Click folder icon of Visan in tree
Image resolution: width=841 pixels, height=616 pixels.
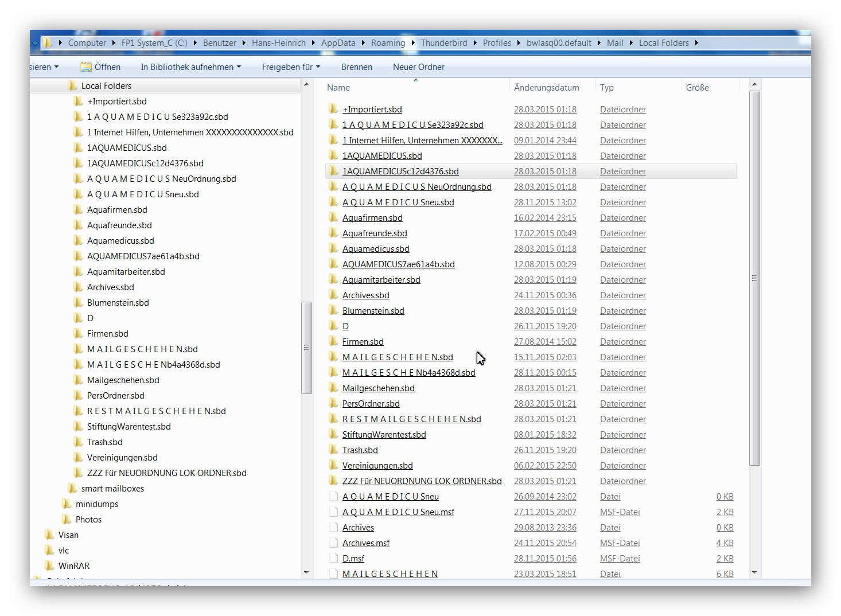point(49,535)
